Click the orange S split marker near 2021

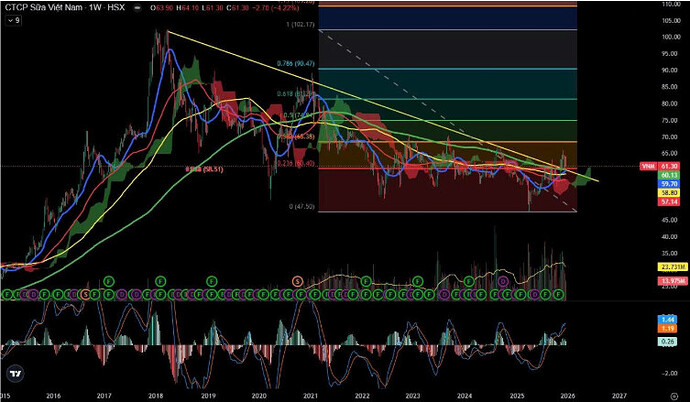point(297,281)
